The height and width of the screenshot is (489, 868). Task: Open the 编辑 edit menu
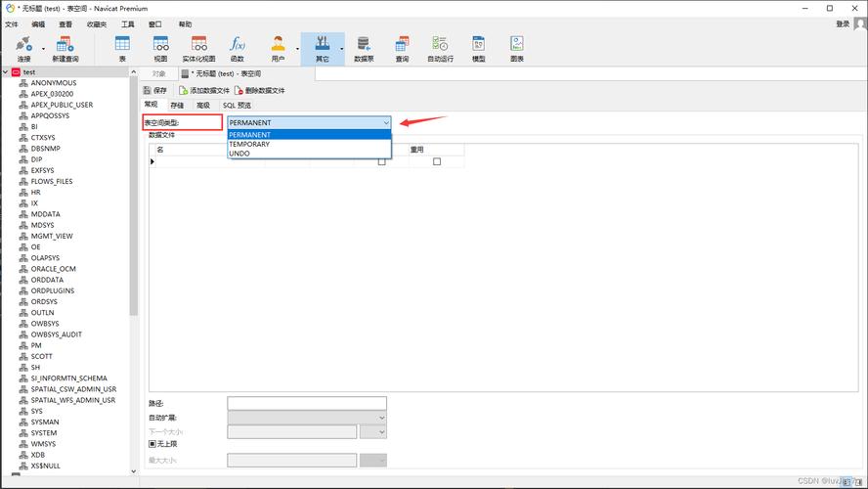[38, 24]
